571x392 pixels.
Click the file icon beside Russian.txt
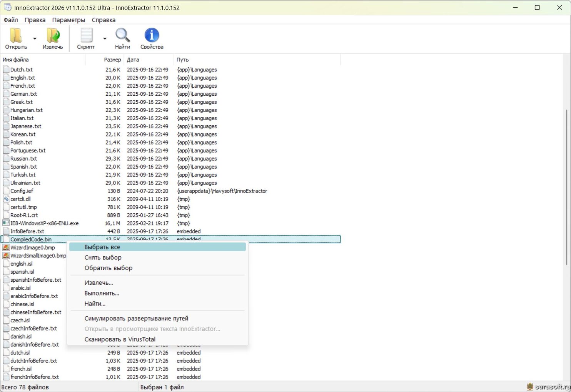[6, 158]
